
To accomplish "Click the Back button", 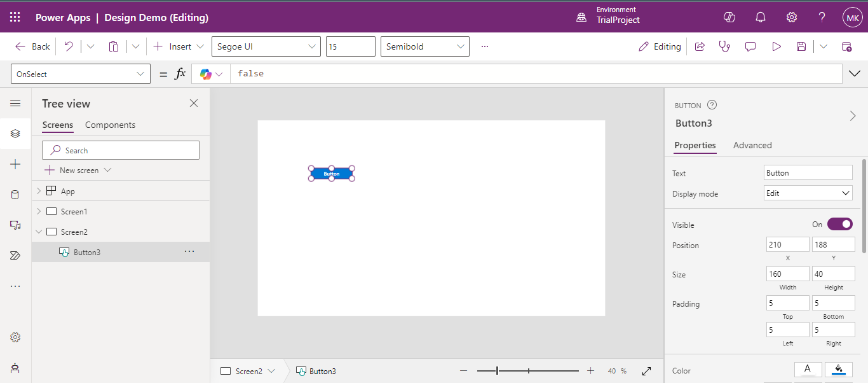I will [x=33, y=46].
